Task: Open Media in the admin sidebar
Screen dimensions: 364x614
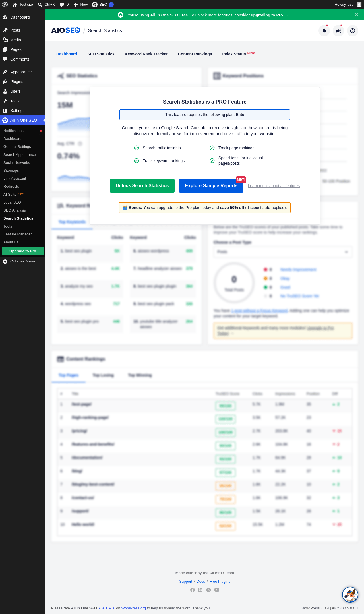Action: tap(23, 40)
